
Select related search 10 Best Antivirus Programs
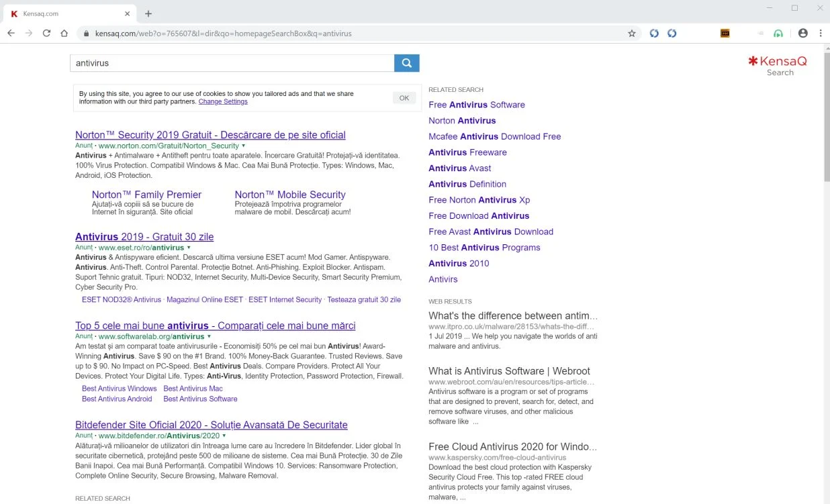click(x=484, y=248)
